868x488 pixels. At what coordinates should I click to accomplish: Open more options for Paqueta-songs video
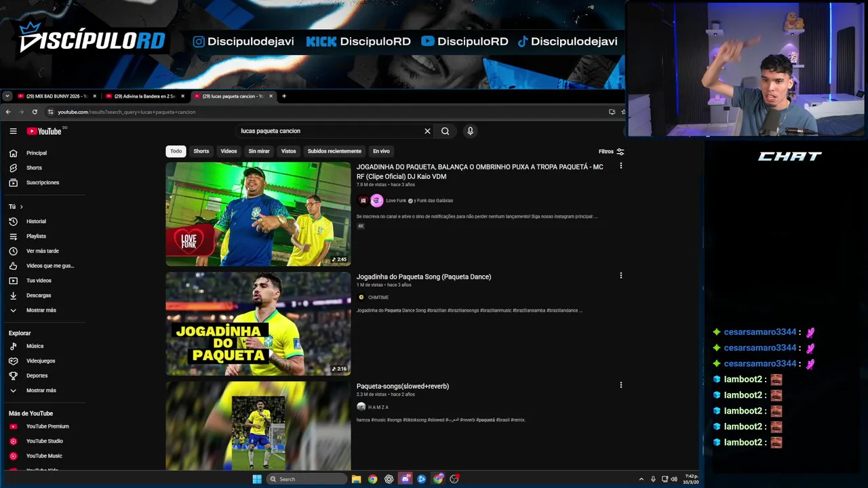point(620,385)
